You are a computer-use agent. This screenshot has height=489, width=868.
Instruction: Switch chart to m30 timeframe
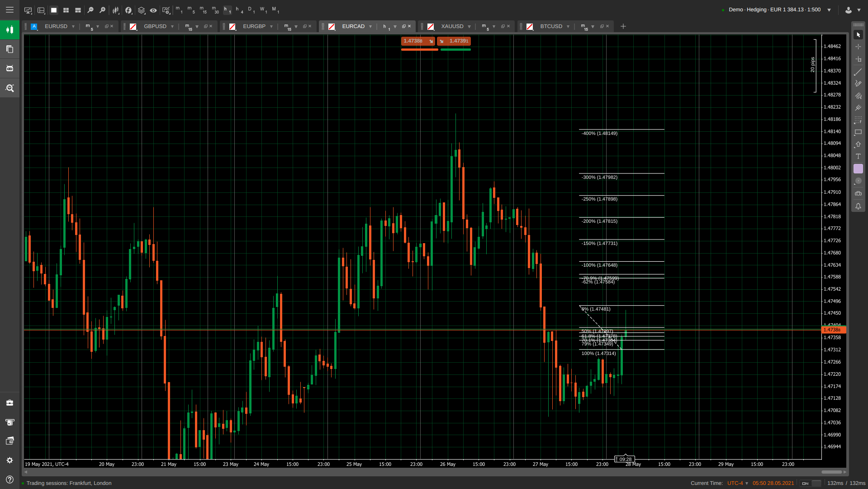click(215, 10)
